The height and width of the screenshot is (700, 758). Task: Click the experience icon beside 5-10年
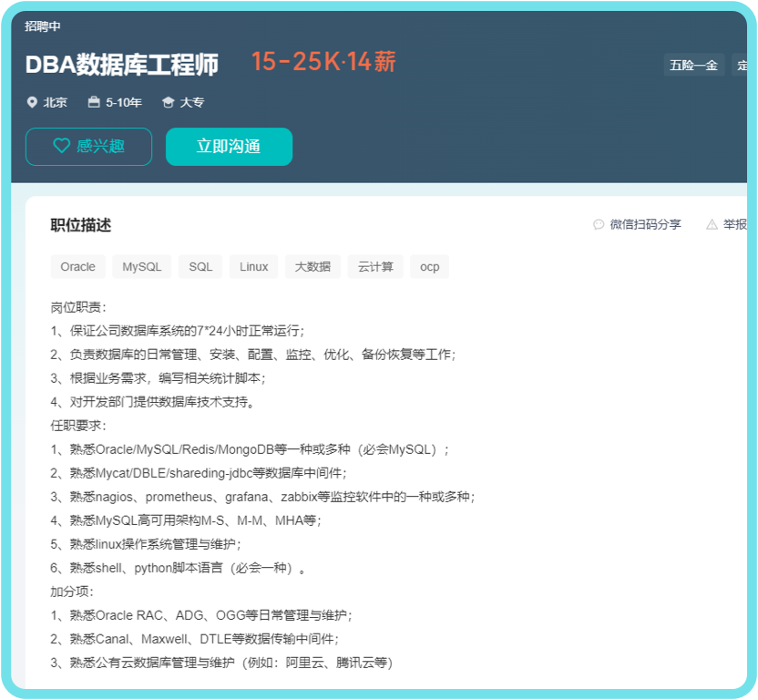94,102
